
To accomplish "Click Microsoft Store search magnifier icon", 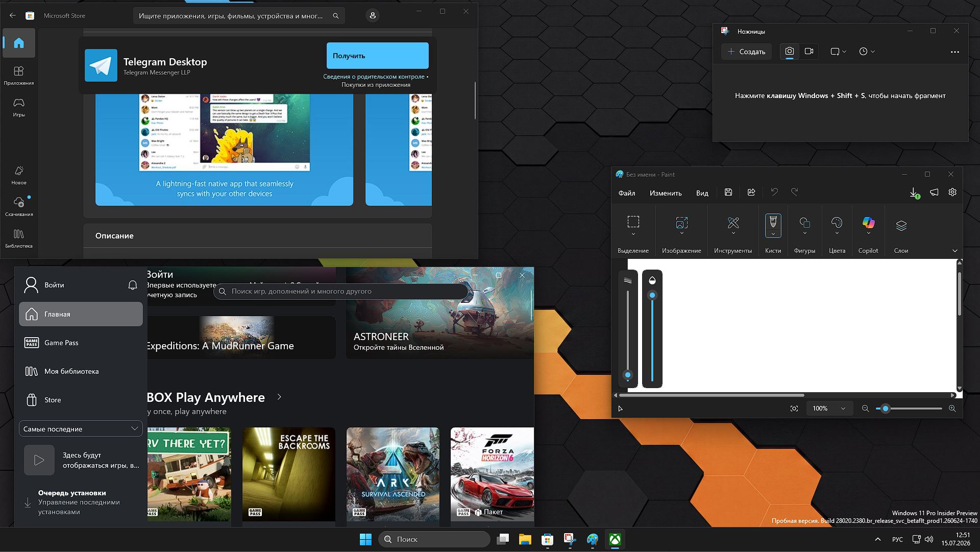I will (335, 16).
